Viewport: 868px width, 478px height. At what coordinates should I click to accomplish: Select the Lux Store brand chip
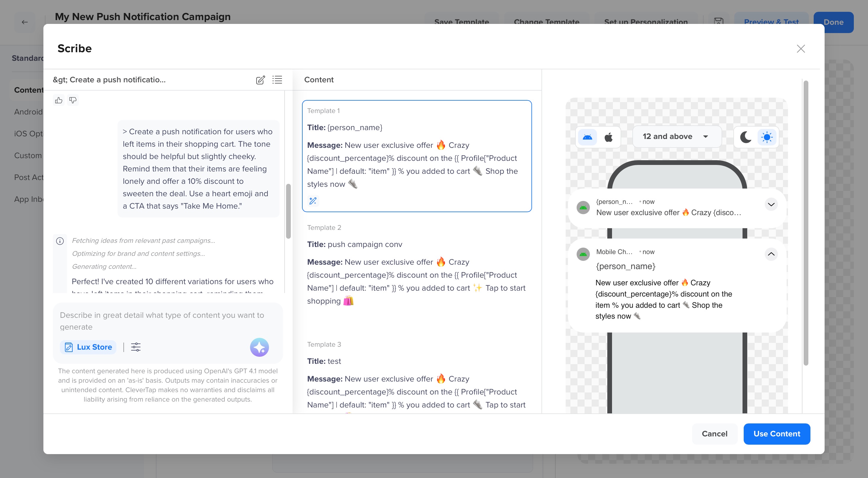tap(88, 347)
